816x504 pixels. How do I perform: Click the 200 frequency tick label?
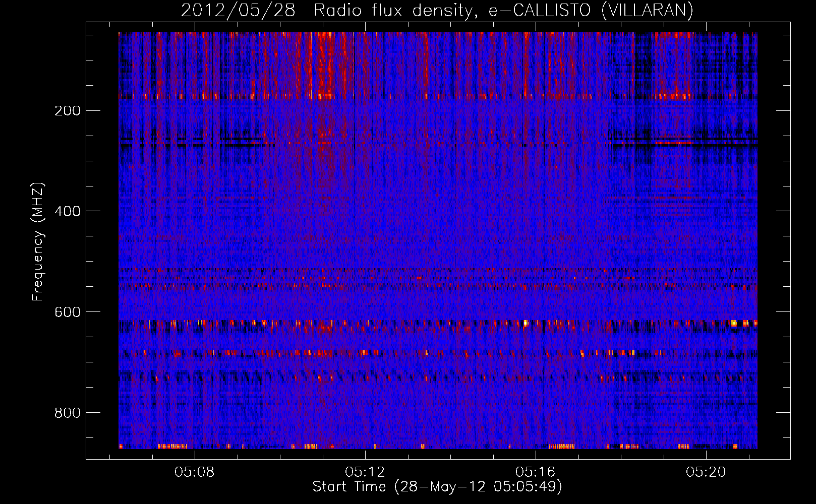coord(67,111)
